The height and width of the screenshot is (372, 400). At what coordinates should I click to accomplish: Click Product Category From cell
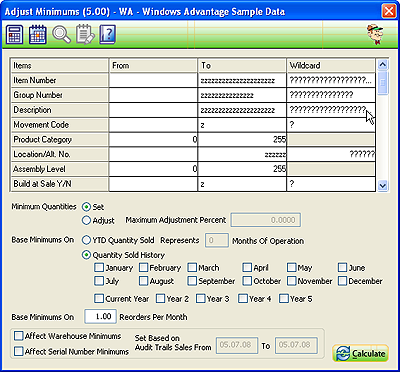(x=153, y=140)
